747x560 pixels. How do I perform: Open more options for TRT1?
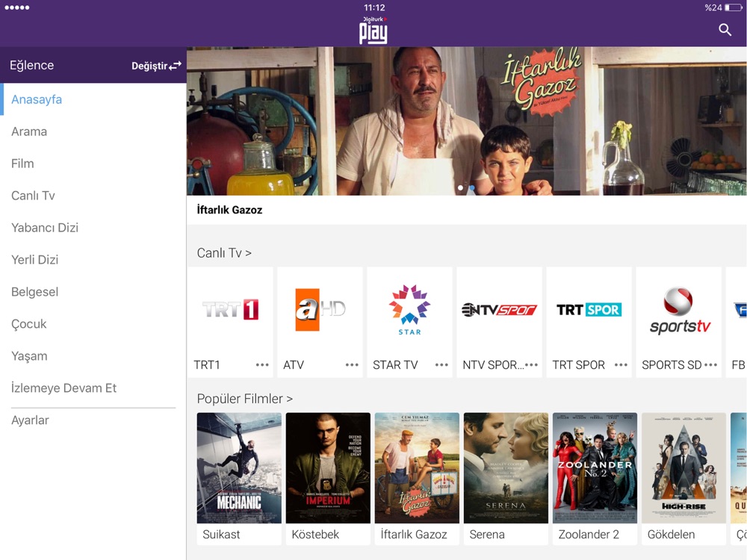coord(262,365)
